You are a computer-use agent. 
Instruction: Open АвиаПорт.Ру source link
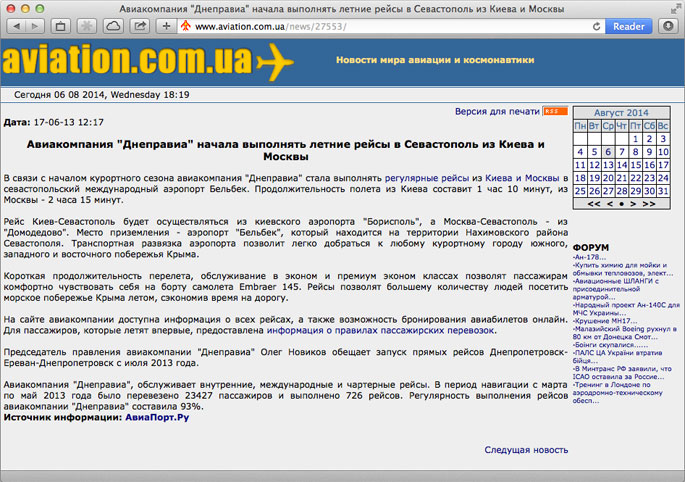(x=157, y=417)
